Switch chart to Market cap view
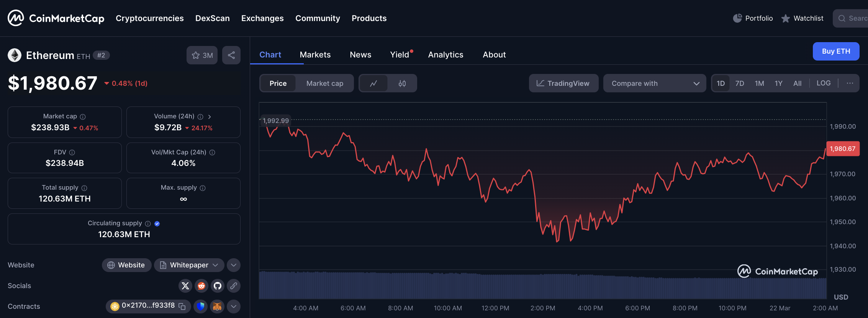The width and height of the screenshot is (868, 318). point(325,83)
